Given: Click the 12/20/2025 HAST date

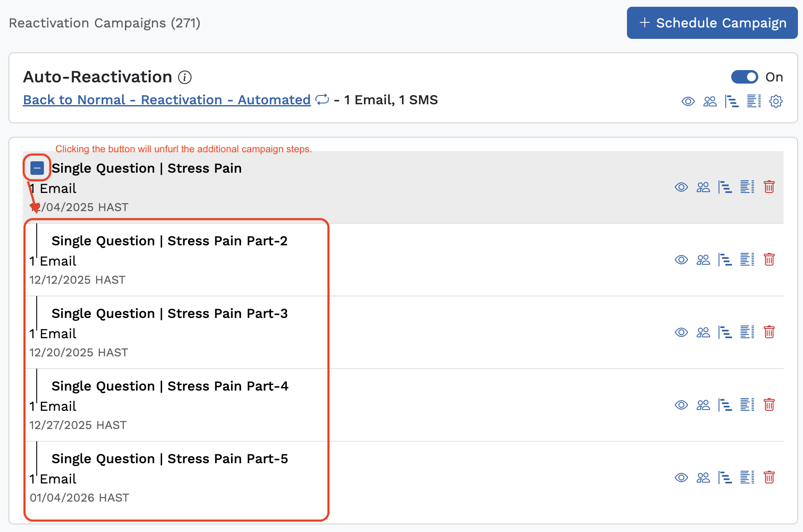Looking at the screenshot, I should [79, 353].
